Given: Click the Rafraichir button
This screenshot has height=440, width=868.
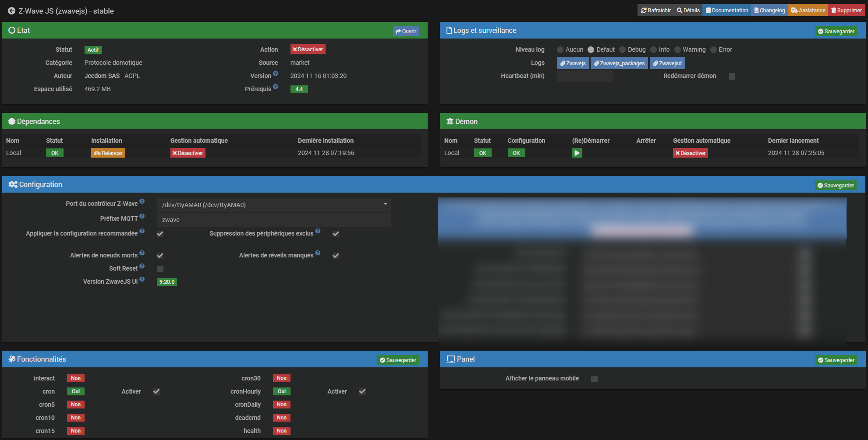Looking at the screenshot, I should 656,11.
